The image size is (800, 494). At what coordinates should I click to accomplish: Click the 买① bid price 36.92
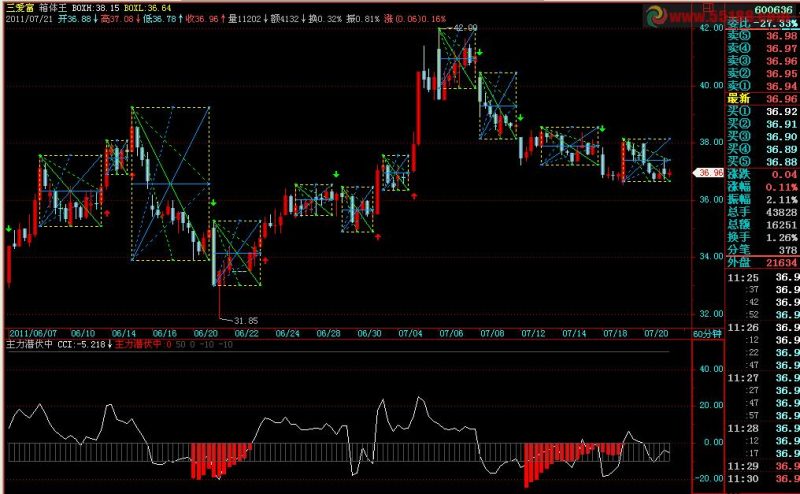click(x=781, y=111)
